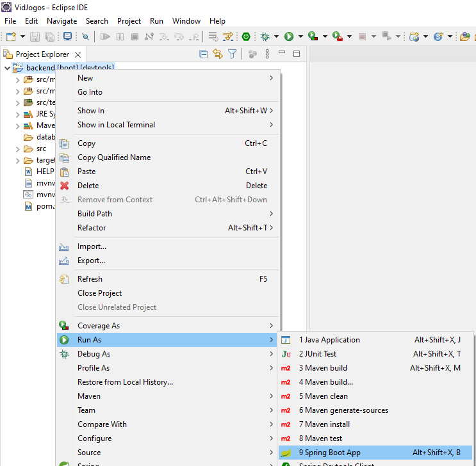Open the Project menu

[129, 21]
